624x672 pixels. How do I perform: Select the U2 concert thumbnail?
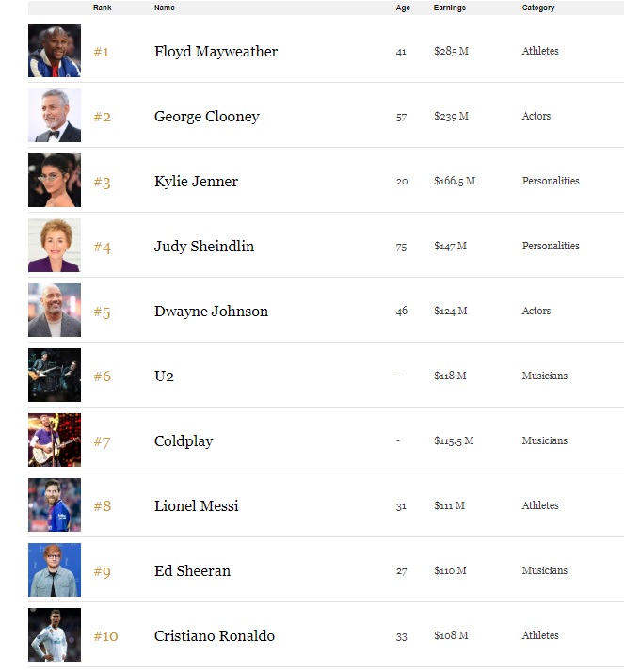[55, 376]
